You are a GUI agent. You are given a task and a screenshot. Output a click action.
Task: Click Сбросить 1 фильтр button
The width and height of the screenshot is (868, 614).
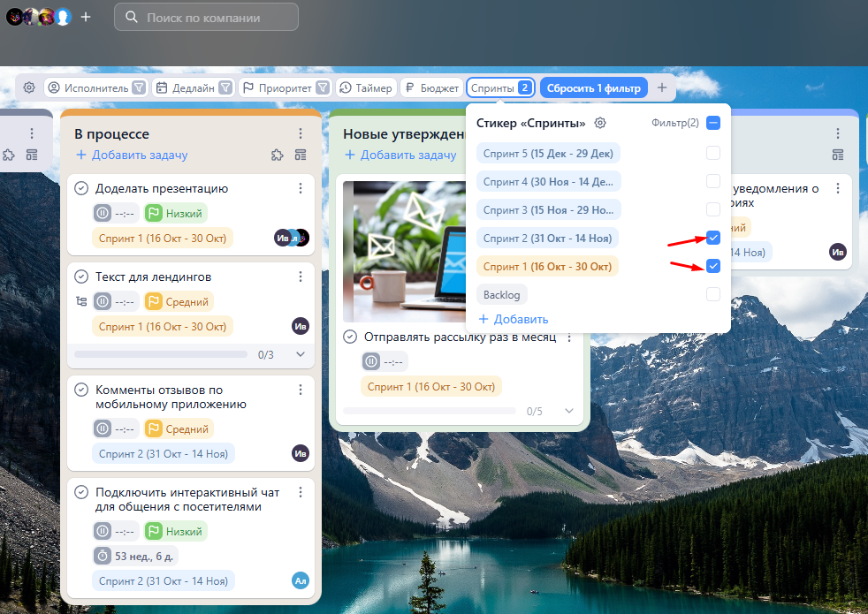coord(593,87)
